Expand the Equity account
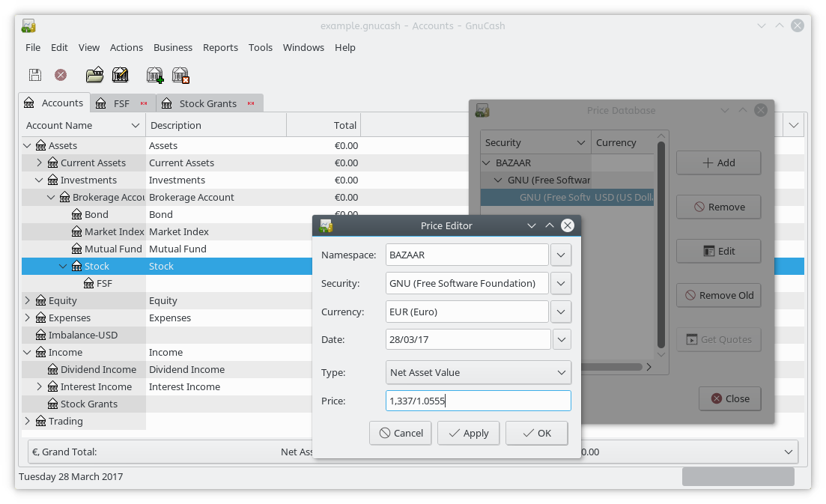Screen dimensions: 826x504 (x=28, y=300)
